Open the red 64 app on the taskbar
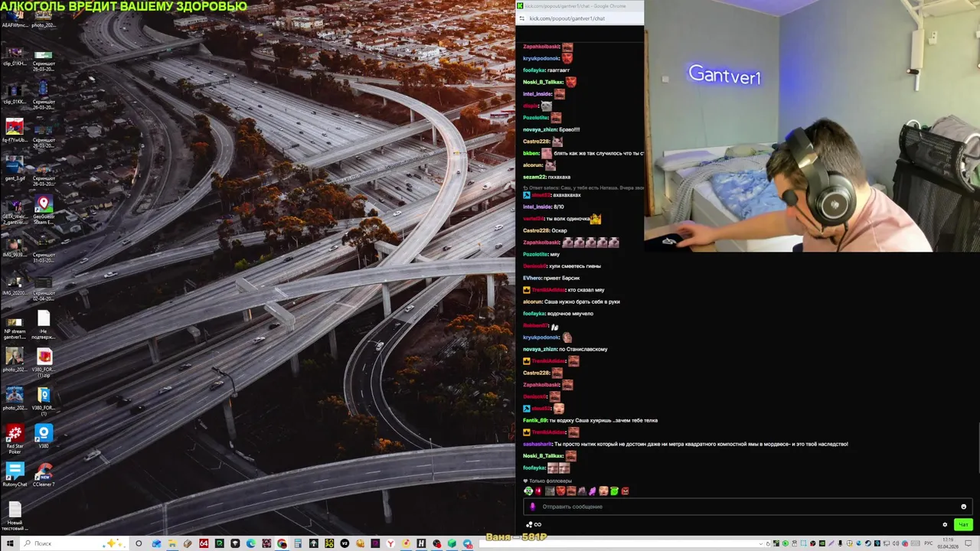 coord(204,543)
